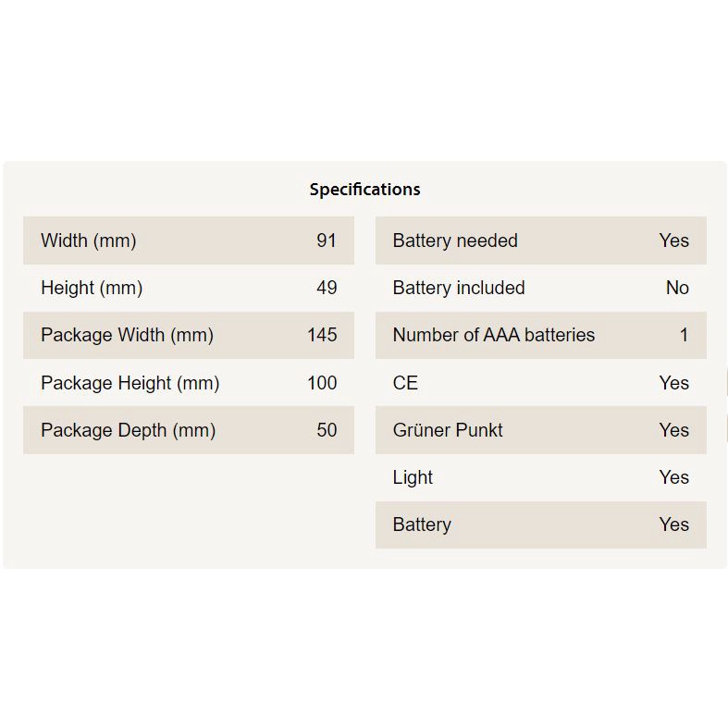Select the Width (mm) row label
This screenshot has height=728, width=728.
pos(88,241)
